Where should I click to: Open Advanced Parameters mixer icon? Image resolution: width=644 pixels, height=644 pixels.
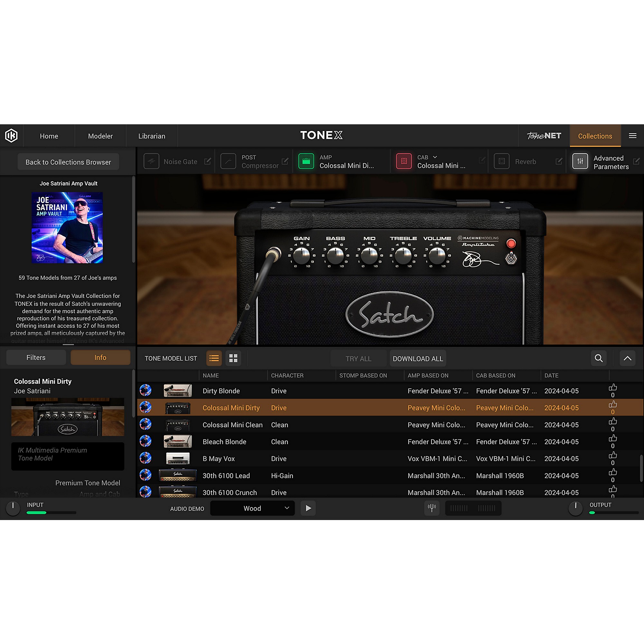[x=580, y=161]
